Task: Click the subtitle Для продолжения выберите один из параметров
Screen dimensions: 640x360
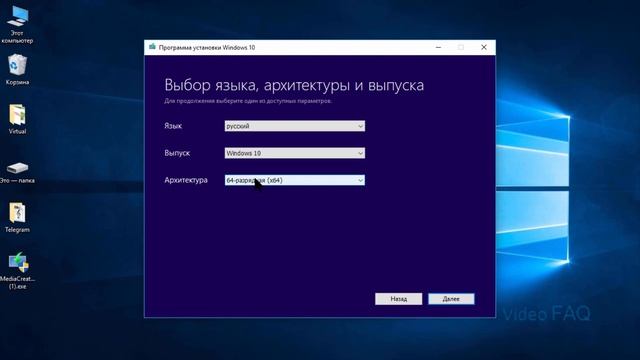Action: (248, 101)
